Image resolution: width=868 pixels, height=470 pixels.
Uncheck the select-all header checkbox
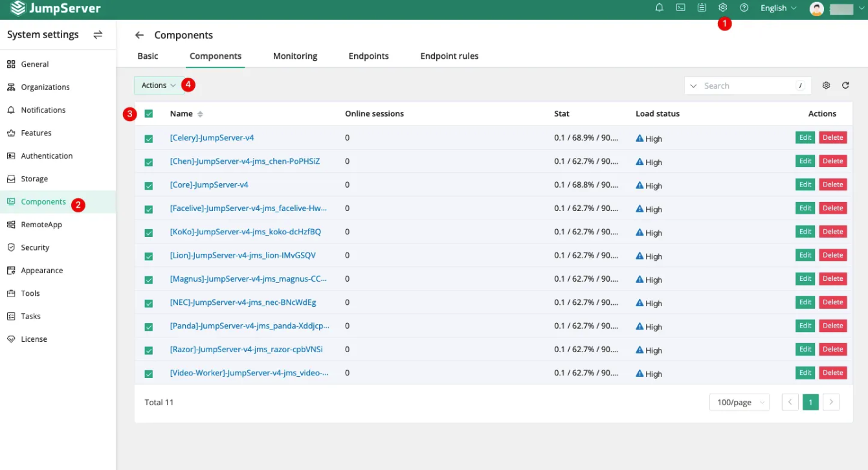click(149, 114)
